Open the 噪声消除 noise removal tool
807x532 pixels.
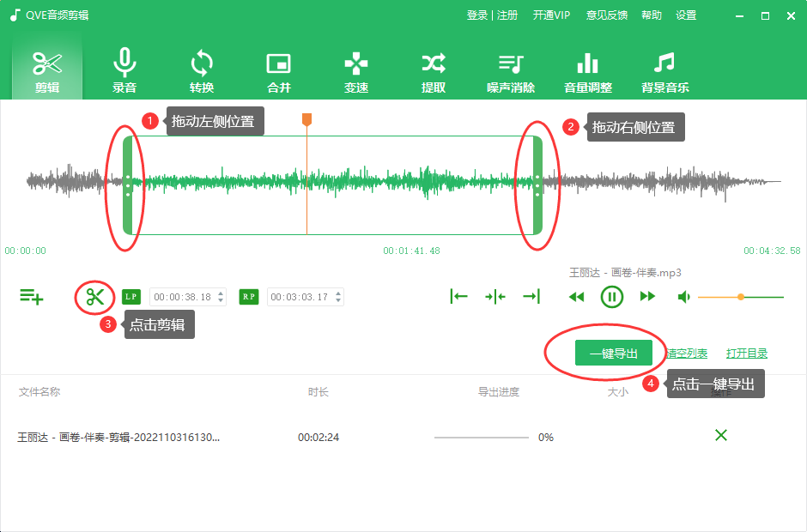click(510, 69)
